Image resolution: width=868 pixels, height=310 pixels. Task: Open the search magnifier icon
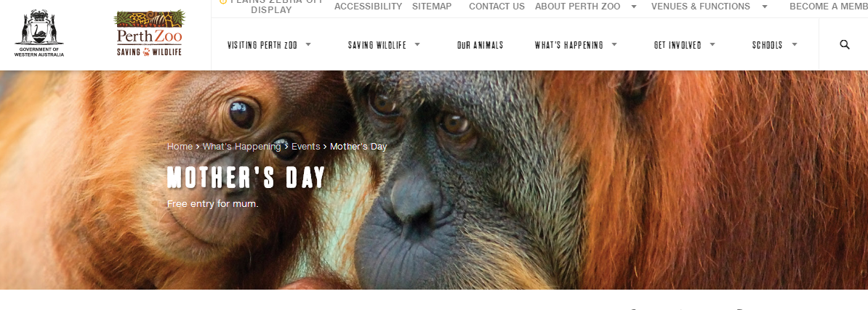coord(844,44)
